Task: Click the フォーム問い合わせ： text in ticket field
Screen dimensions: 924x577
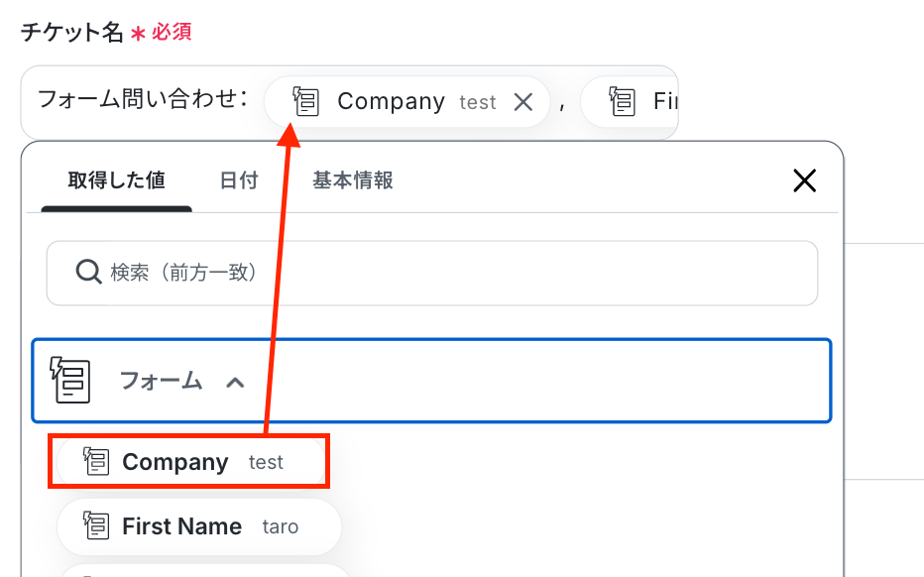Action: tap(142, 99)
